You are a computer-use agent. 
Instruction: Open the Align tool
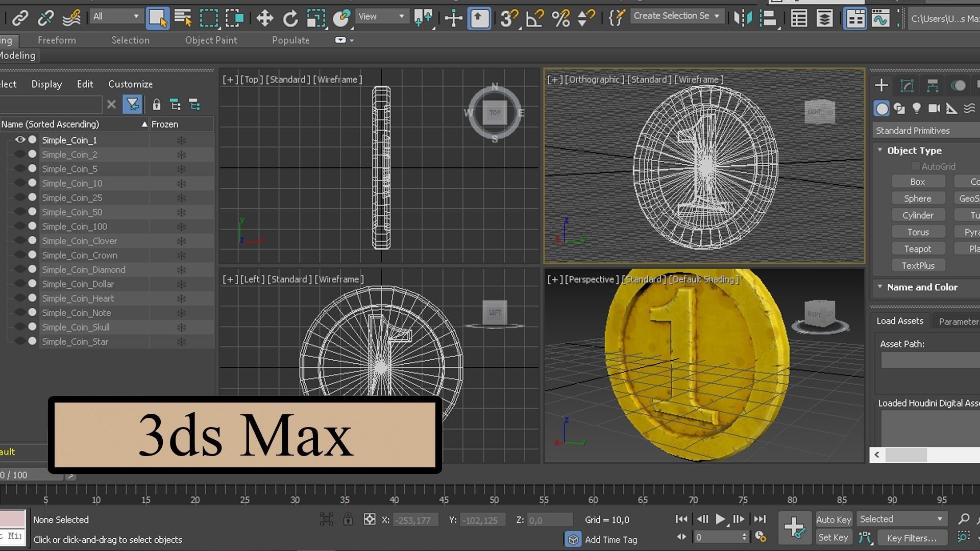(768, 18)
